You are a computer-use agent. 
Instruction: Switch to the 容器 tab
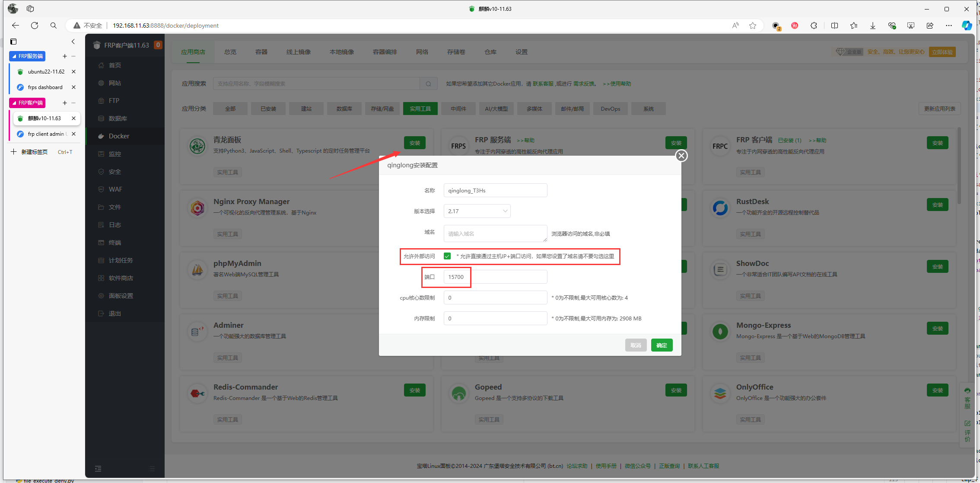261,52
